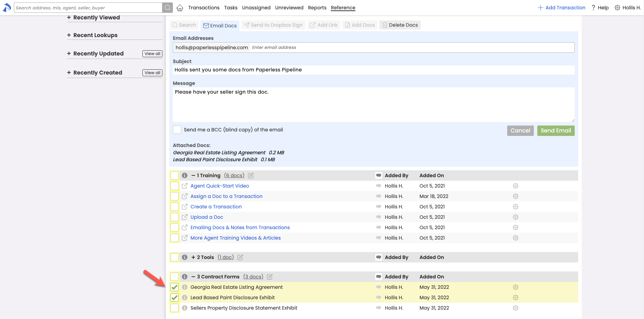Image resolution: width=644 pixels, height=319 pixels.
Task: Check the Sellers Property Disclosure Statement Exhibit box
Action: [175, 308]
